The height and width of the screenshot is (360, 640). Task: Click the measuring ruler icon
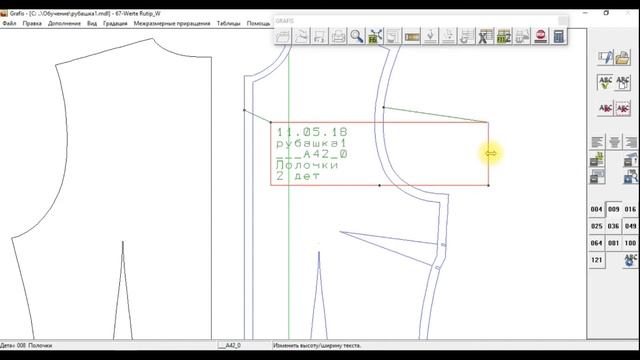[412, 36]
